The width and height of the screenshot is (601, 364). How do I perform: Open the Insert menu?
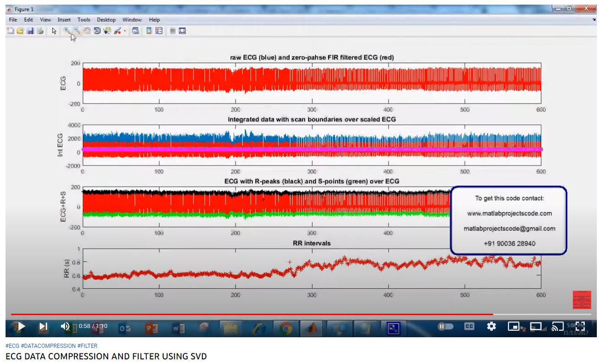[64, 20]
